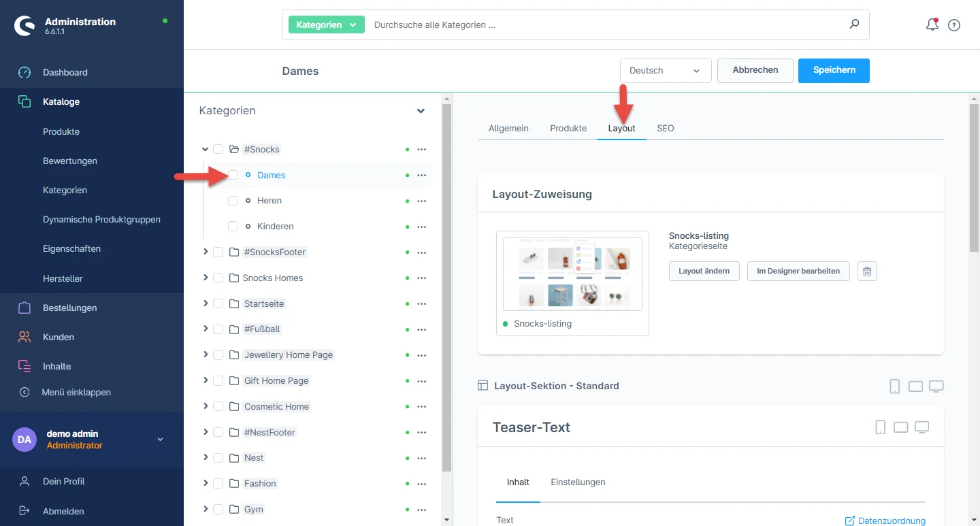The height and width of the screenshot is (526, 980).
Task: Expand the #SnocksFooter tree node
Action: click(206, 252)
